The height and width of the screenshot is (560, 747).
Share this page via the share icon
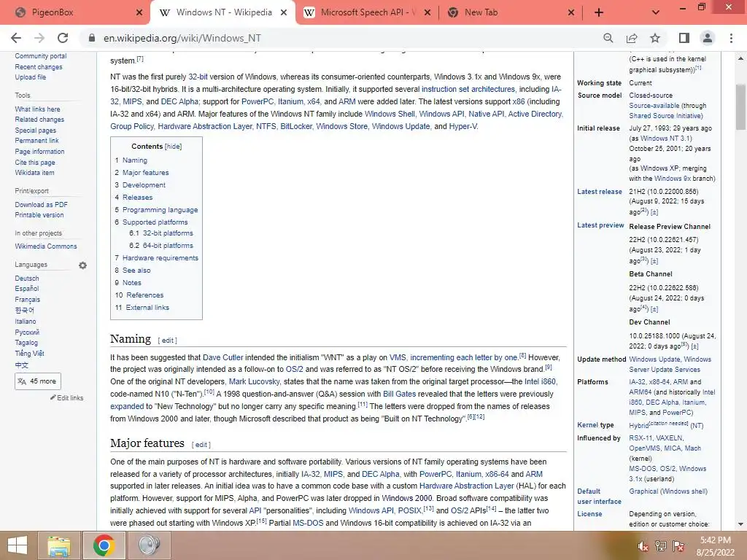pyautogui.click(x=632, y=38)
